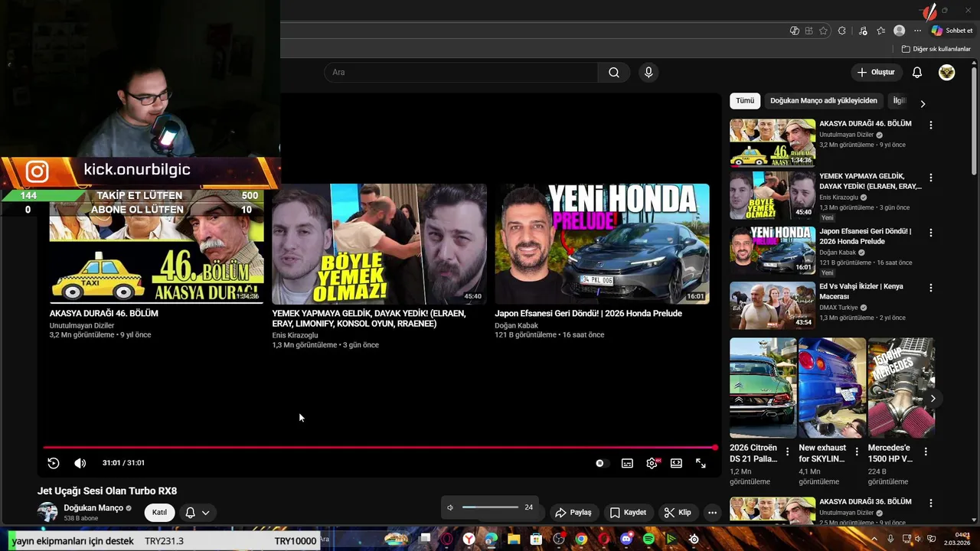Image resolution: width=980 pixels, height=551 pixels.
Task: Open endscreen title AKASYA DURAĞI 46. BÖLÜM
Action: [x=104, y=313]
